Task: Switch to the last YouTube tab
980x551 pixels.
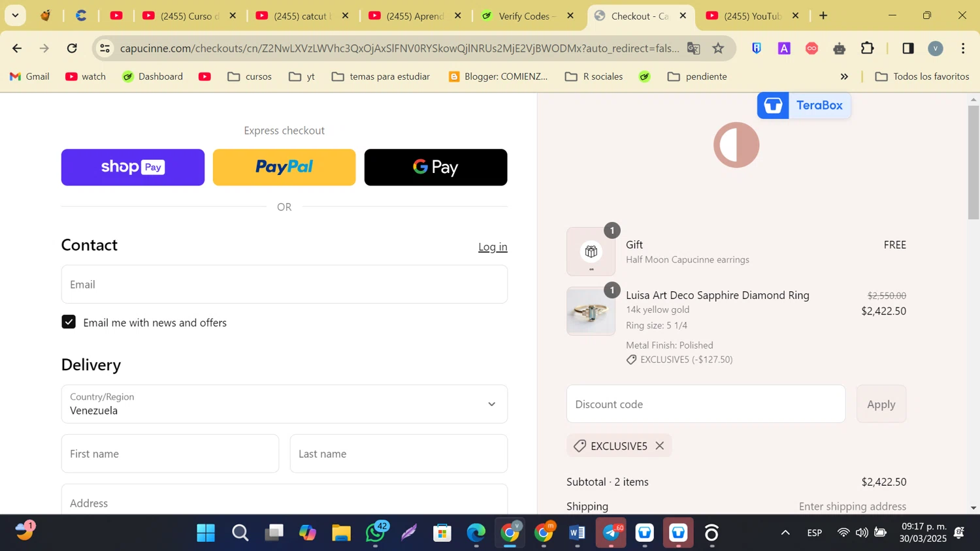Action: [753, 16]
